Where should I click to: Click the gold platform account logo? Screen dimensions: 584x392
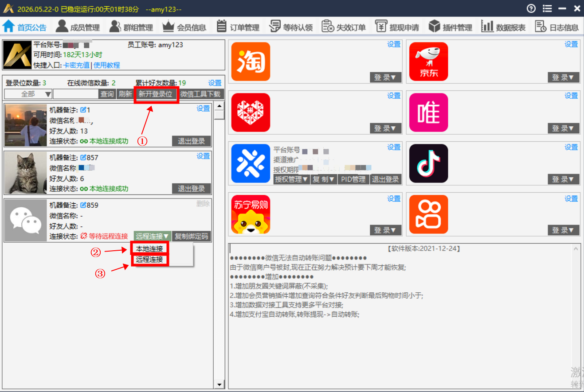[17, 55]
